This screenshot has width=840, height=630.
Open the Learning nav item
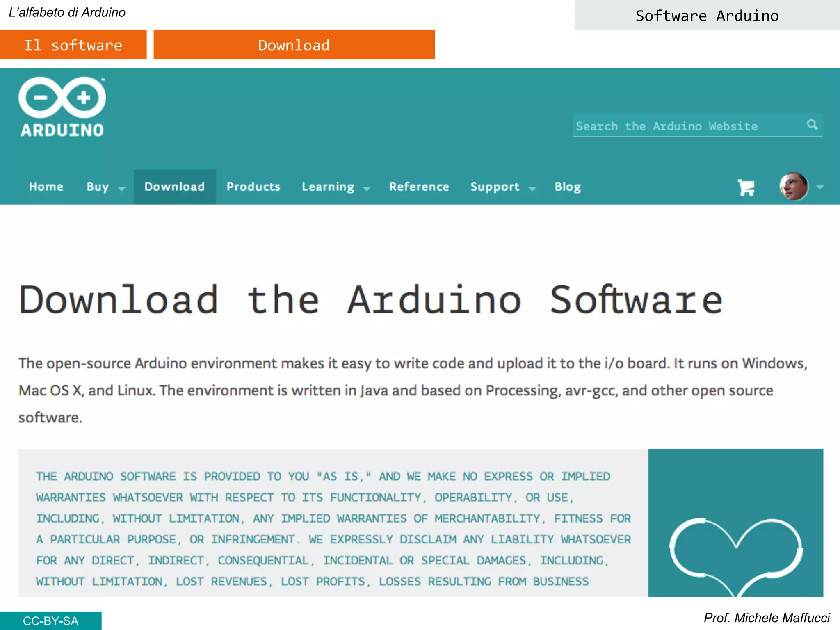(x=328, y=187)
